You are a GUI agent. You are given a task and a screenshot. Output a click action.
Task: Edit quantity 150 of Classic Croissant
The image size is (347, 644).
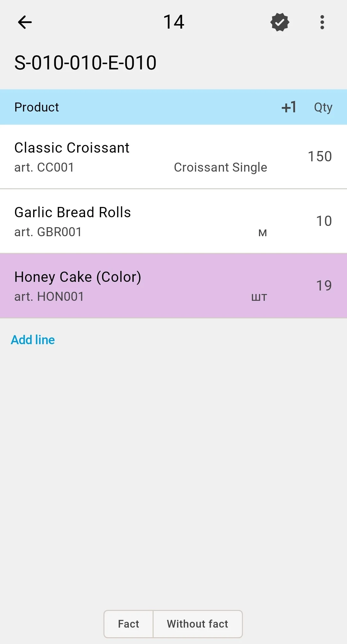tap(320, 157)
